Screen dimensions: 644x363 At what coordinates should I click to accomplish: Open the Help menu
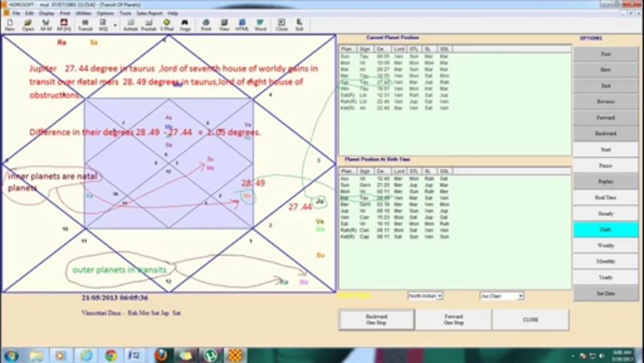(173, 13)
